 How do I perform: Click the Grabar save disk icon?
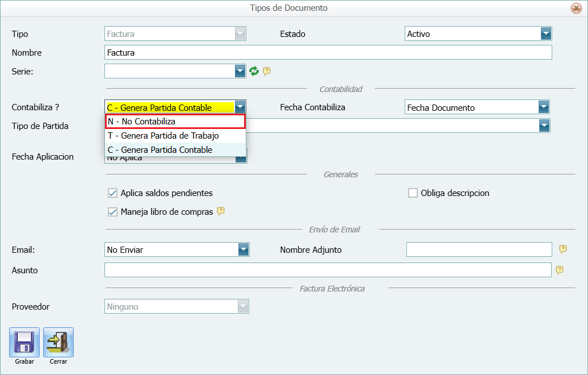[24, 342]
